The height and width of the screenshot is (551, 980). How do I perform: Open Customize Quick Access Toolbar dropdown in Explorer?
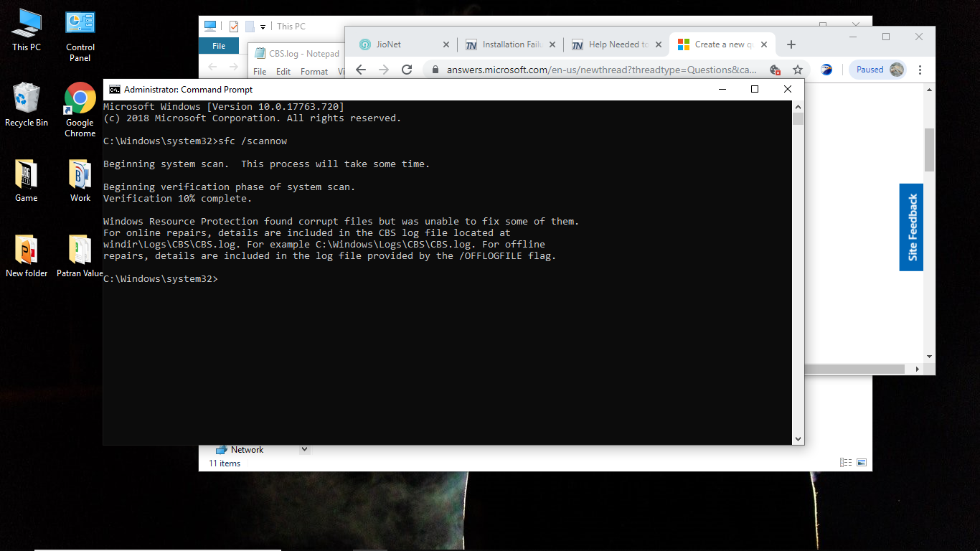[263, 27]
